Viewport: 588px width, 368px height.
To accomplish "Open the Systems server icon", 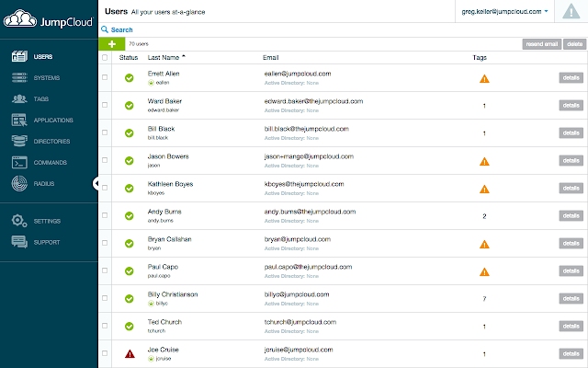I will coord(19,77).
